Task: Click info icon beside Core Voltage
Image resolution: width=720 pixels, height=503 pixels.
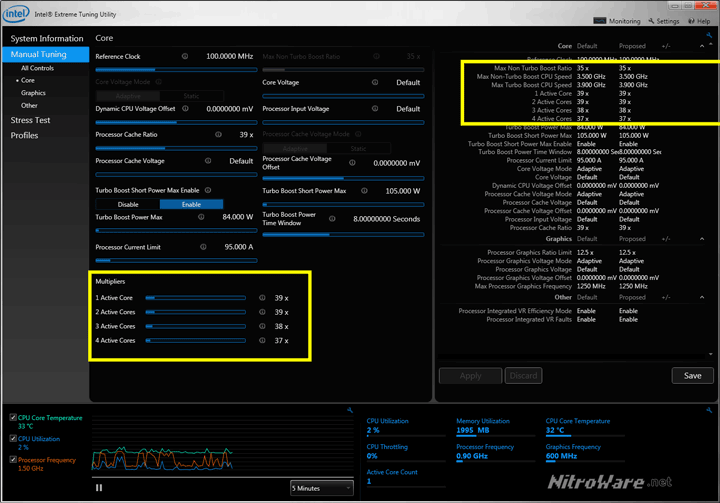Action: 375,82
